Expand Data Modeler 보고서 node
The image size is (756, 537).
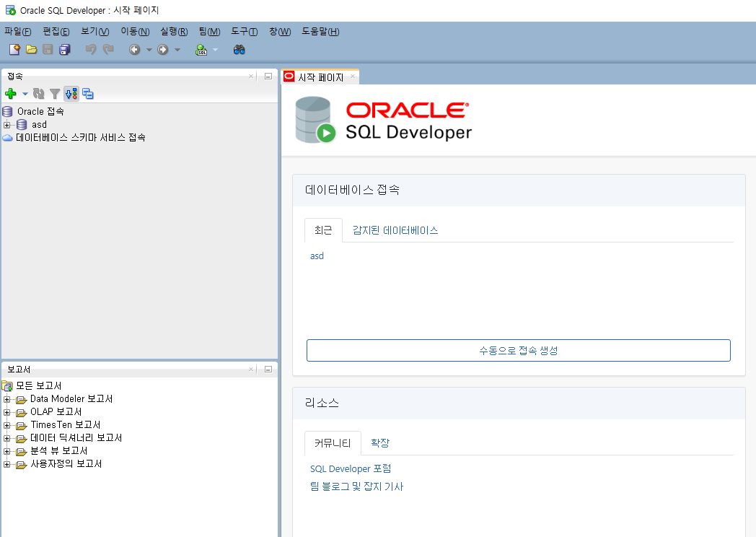click(6, 399)
